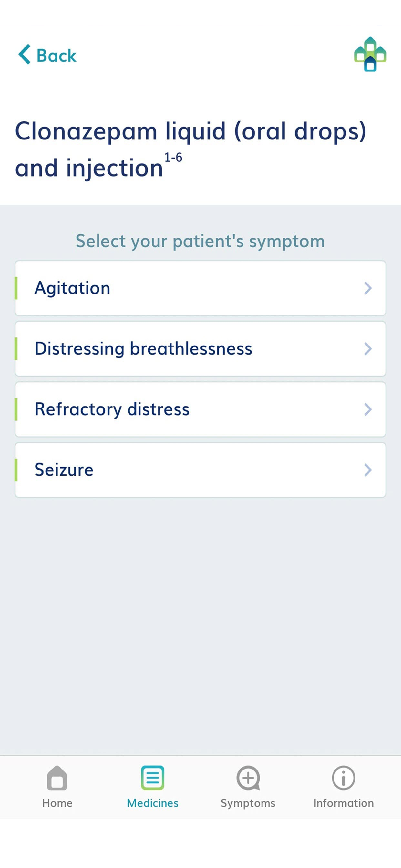
Task: Go back using the Back text
Action: pyautogui.click(x=57, y=56)
